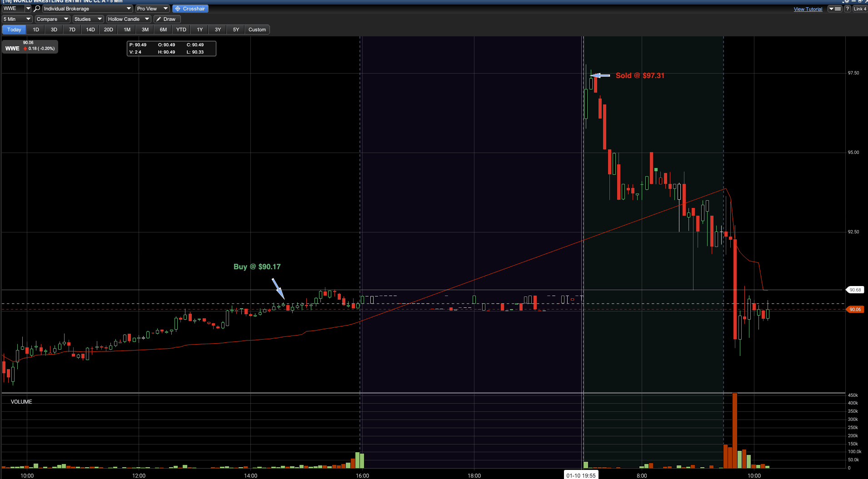
Task: Click the 90.06 last price axis marker
Action: [855, 309]
